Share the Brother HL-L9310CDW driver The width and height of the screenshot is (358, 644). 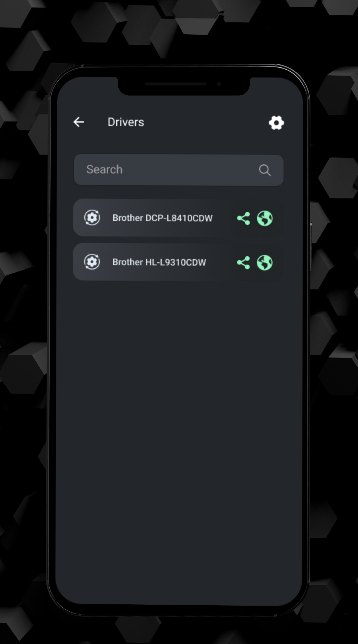point(243,263)
